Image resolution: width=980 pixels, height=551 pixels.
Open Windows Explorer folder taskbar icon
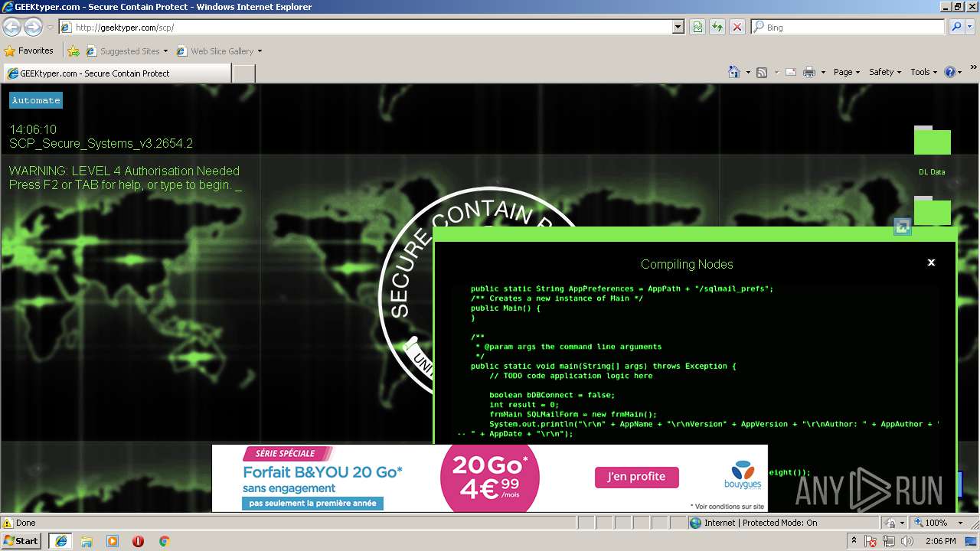(x=87, y=541)
